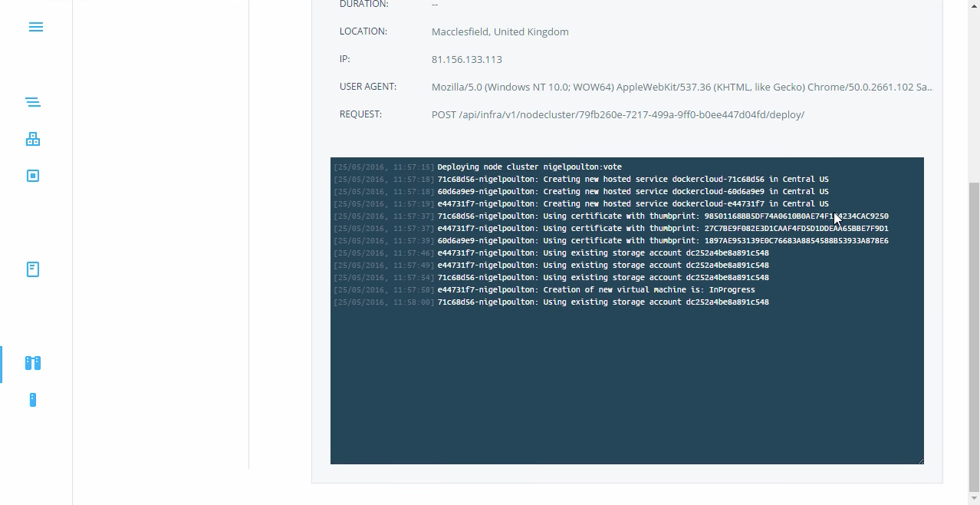Open Stacks via the stacked-lines sidebar icon
980x505 pixels.
tap(32, 102)
